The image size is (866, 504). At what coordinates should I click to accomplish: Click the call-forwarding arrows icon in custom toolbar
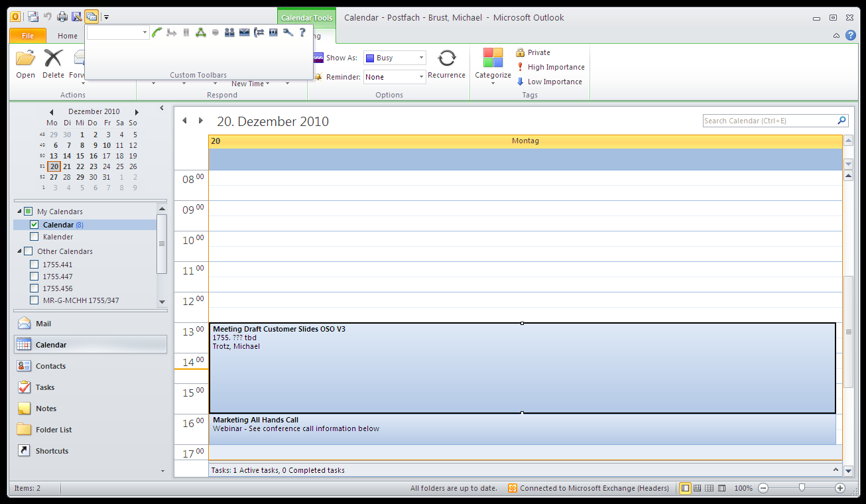259,32
